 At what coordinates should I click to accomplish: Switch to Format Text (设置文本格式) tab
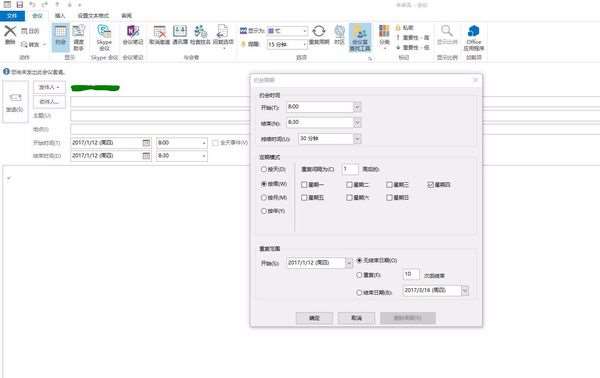click(93, 16)
